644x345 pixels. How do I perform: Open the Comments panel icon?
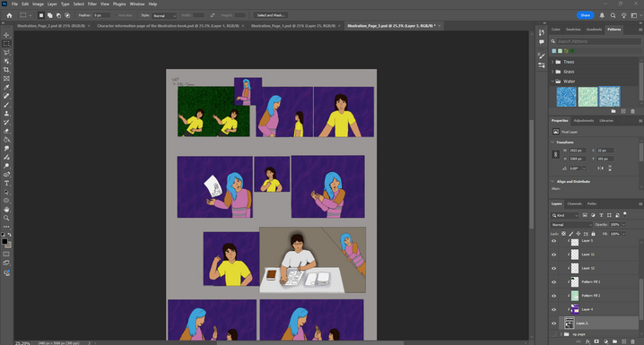(542, 42)
